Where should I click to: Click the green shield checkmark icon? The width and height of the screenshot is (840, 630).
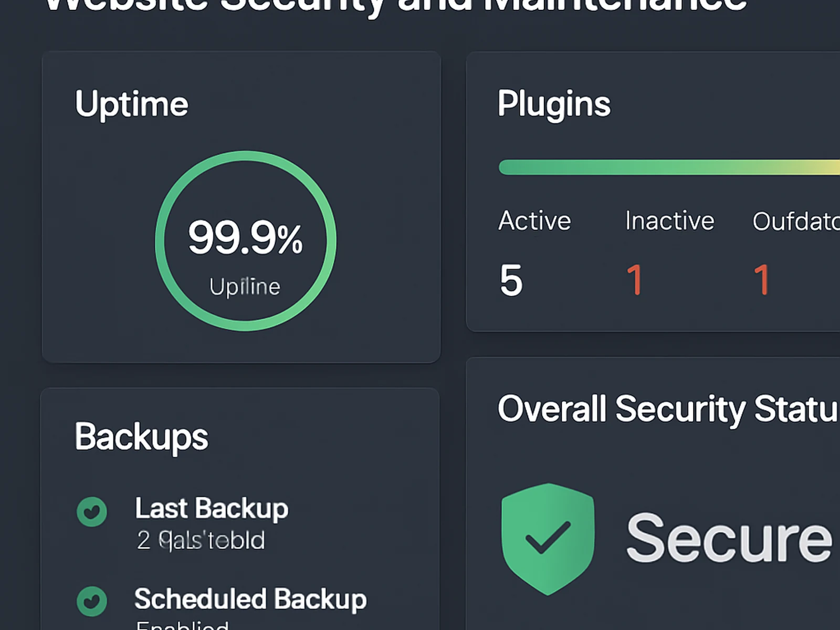click(x=548, y=539)
